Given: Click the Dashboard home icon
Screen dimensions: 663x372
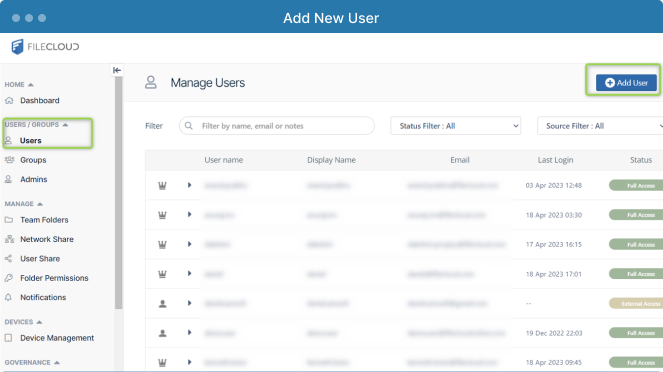Looking at the screenshot, I should 9,101.
